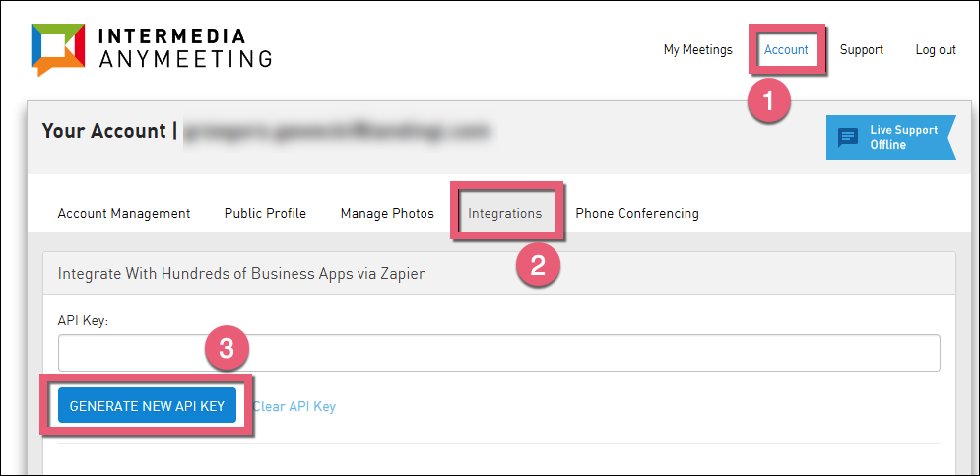Switch to the Account Management tab
This screenshot has height=476, width=980.
tap(124, 213)
